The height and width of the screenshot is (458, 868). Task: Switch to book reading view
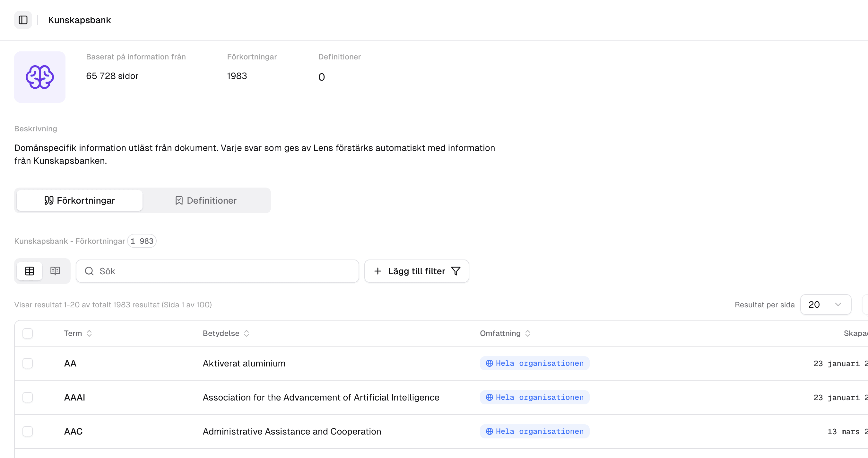coord(55,271)
